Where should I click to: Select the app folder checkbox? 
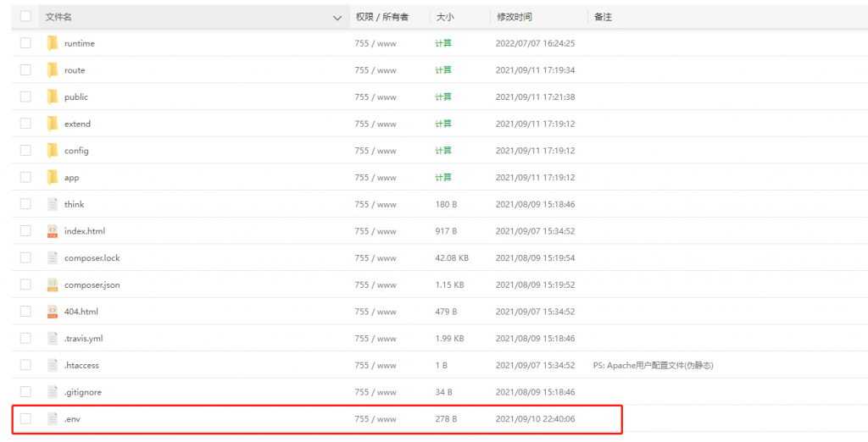(x=25, y=177)
